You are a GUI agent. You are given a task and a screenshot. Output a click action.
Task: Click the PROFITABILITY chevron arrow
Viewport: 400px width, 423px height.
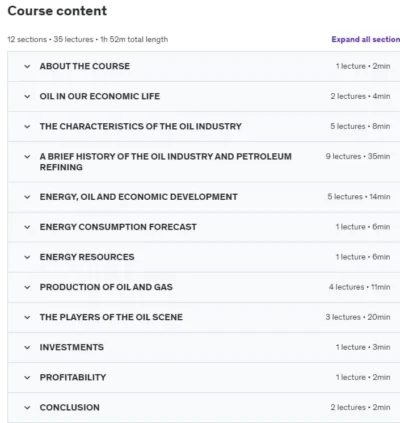27,378
